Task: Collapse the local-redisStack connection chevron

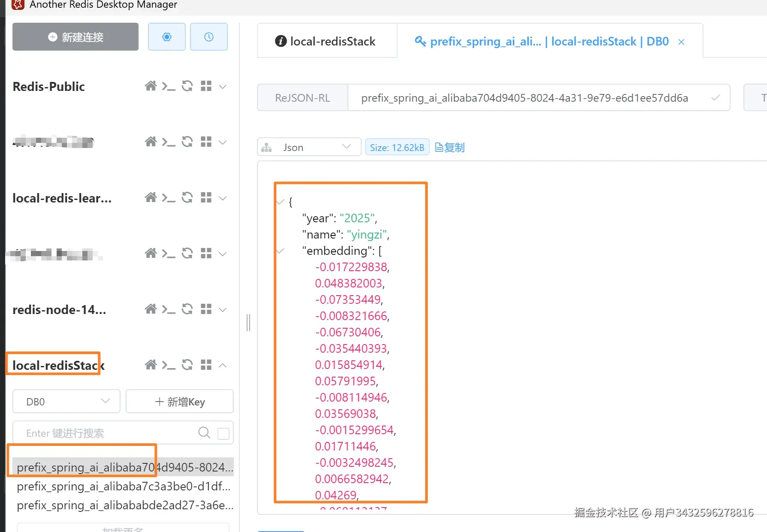Action: (223, 366)
